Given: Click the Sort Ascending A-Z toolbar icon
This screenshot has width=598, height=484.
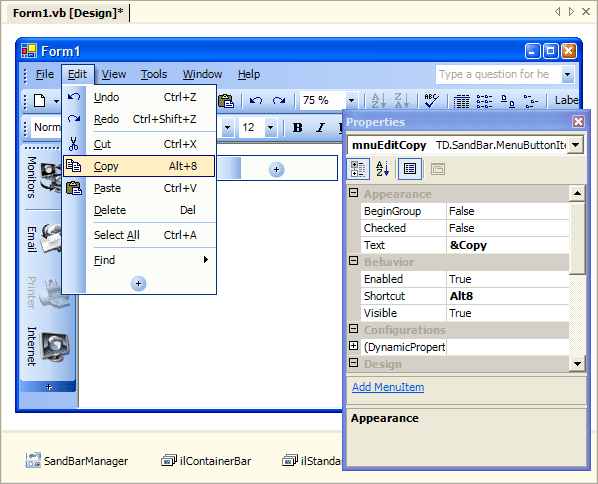Looking at the screenshot, I should 379,101.
